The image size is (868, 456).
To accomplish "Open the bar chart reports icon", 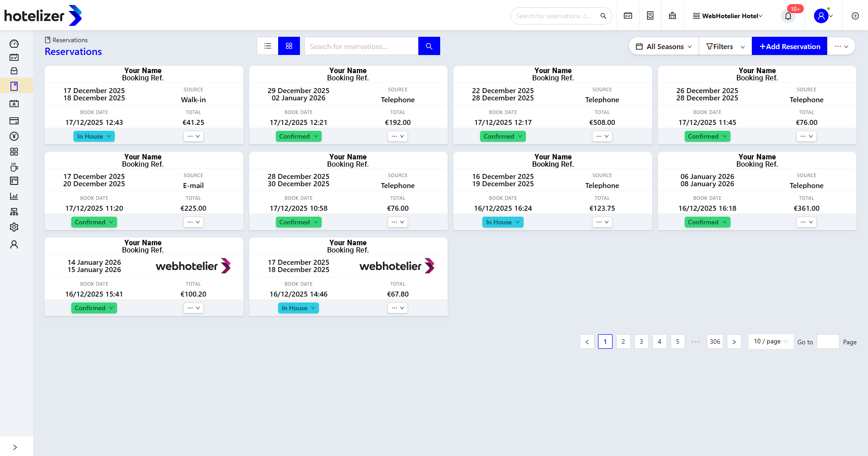I will click(x=14, y=196).
